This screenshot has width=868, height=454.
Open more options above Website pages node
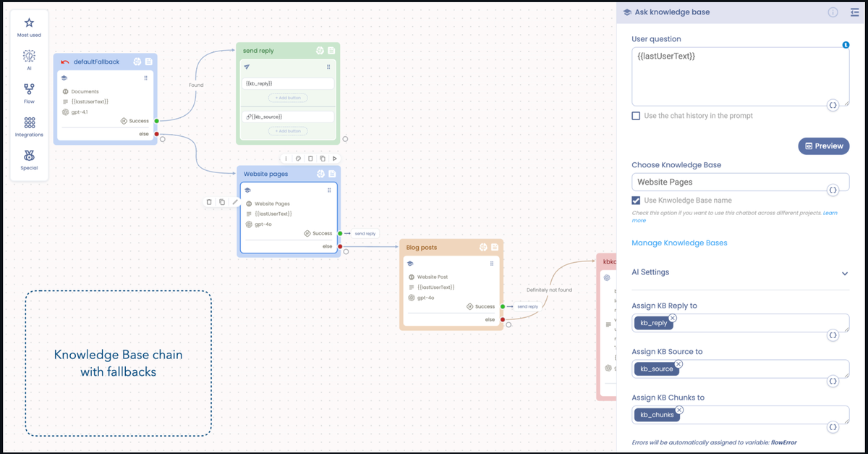pos(286,159)
